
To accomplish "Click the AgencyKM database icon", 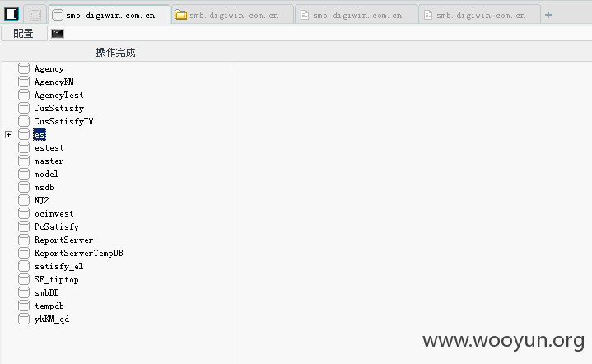I will (x=24, y=82).
